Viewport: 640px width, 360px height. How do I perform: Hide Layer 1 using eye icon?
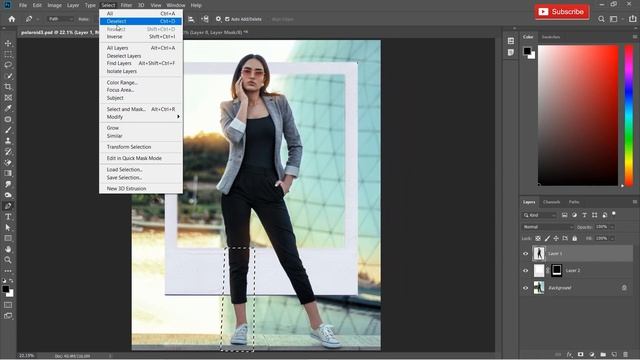(x=526, y=253)
